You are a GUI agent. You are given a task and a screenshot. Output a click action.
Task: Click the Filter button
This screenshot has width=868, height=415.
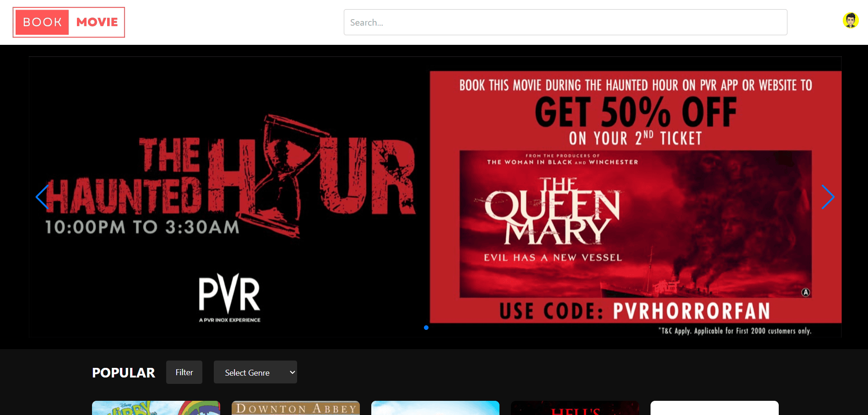tap(184, 372)
